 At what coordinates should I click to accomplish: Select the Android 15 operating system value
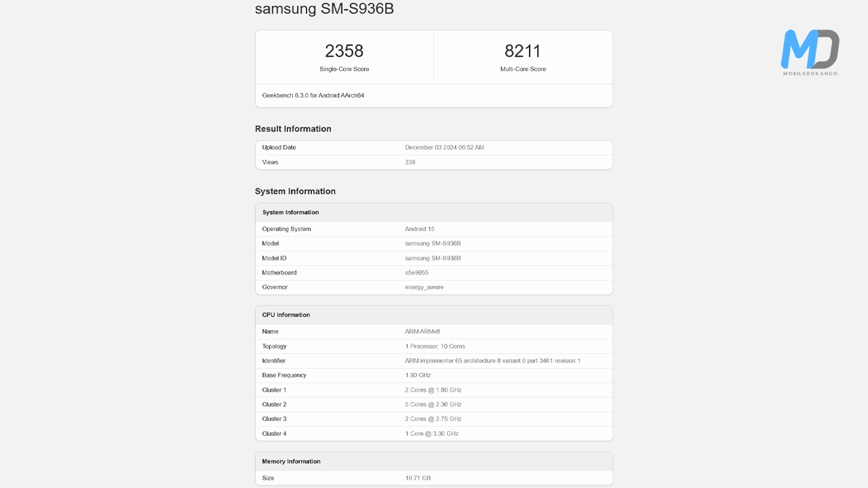click(420, 229)
